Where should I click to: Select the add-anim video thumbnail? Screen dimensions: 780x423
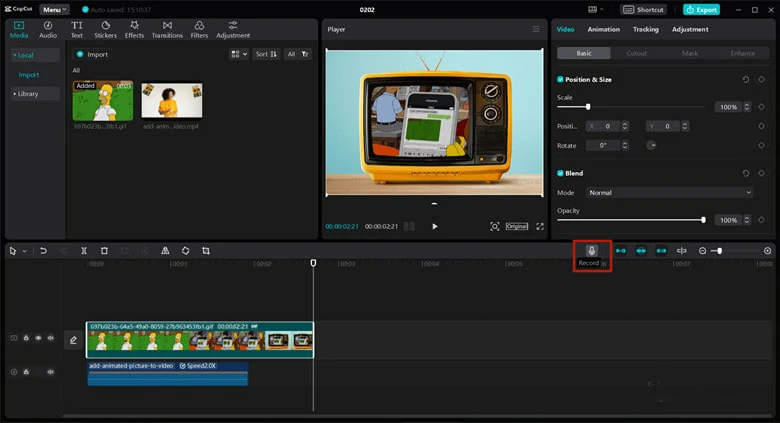[x=172, y=101]
